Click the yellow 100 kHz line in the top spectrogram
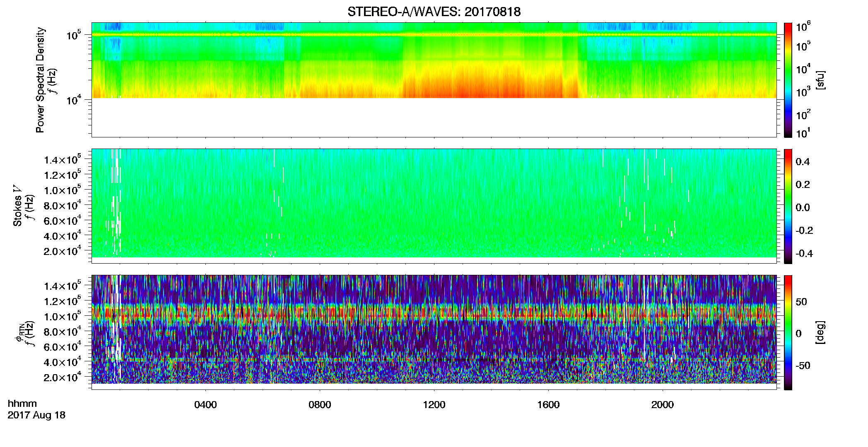This screenshot has width=868, height=447. point(434,35)
